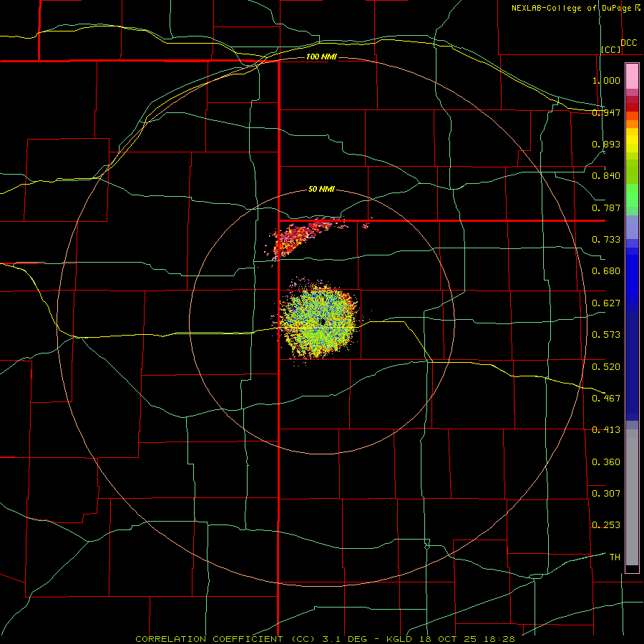Click the 50 NMI range ring label

pos(321,190)
